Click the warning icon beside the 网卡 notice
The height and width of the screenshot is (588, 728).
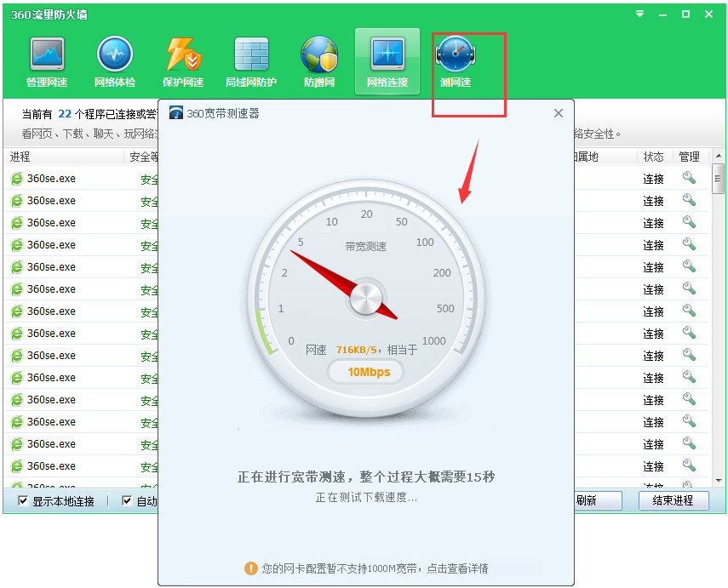tap(251, 568)
